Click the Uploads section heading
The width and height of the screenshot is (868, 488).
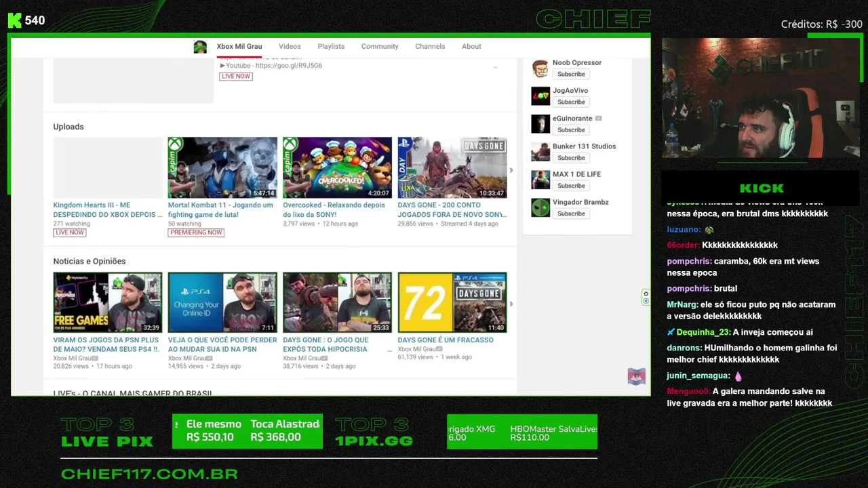tap(68, 127)
